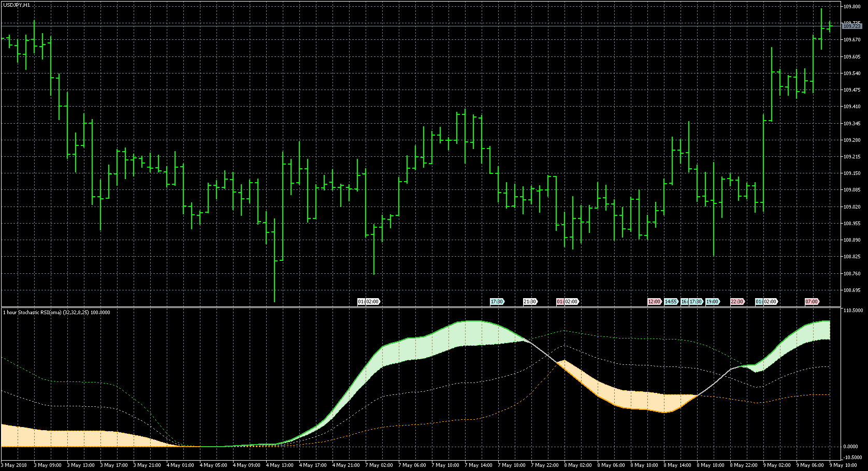Click the 3 May 2018 date label
Screen dimensions: 868x471
click(15, 465)
